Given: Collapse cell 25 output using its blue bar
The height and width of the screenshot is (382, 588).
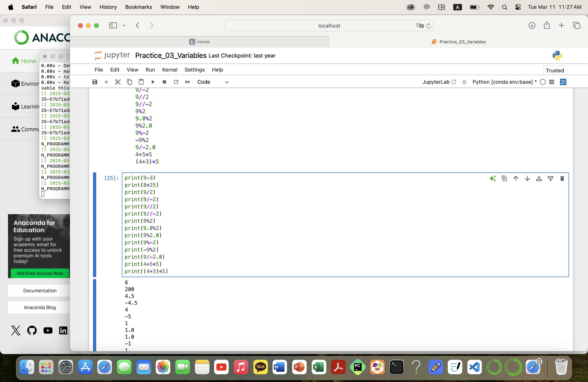Looking at the screenshot, I should tap(94, 315).
